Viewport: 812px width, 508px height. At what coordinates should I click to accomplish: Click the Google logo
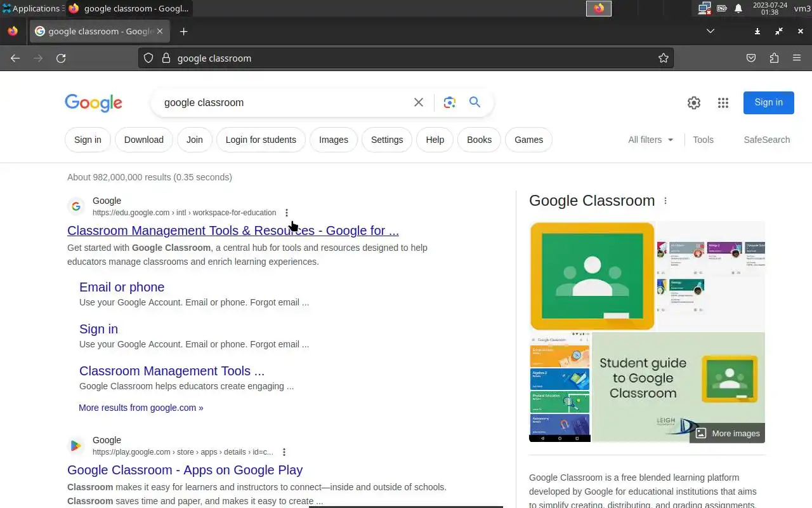(x=93, y=103)
